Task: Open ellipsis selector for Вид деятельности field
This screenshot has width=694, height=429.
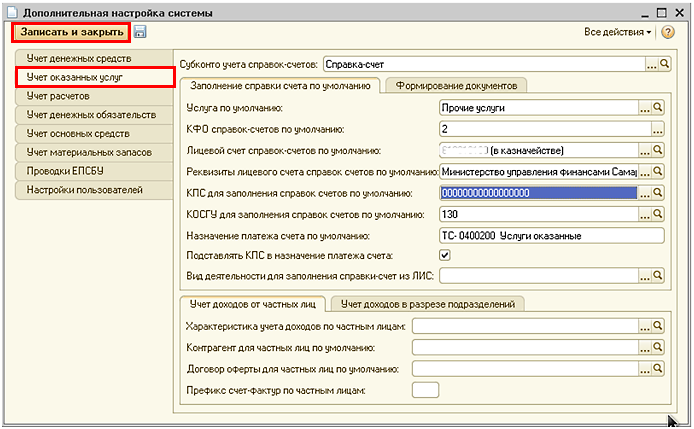Action: click(x=645, y=275)
